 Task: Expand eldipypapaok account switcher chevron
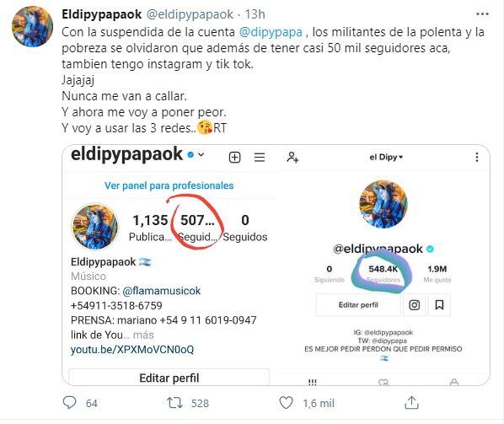pyautogui.click(x=201, y=154)
